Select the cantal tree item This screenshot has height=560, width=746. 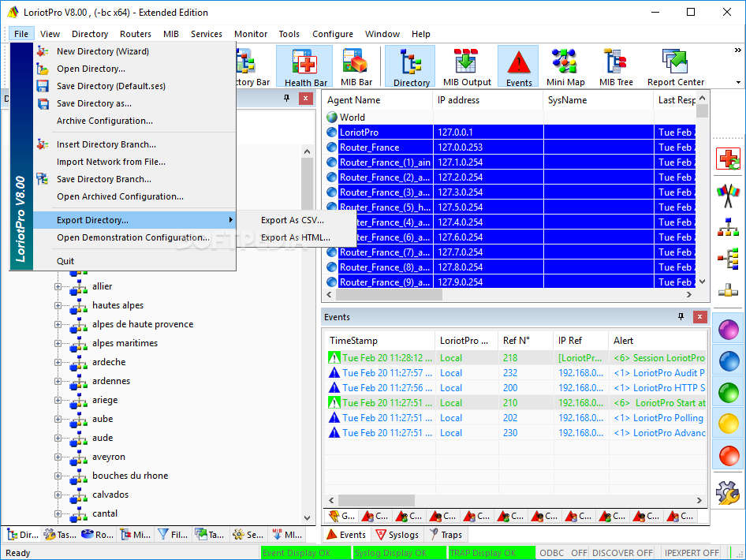tap(105, 513)
